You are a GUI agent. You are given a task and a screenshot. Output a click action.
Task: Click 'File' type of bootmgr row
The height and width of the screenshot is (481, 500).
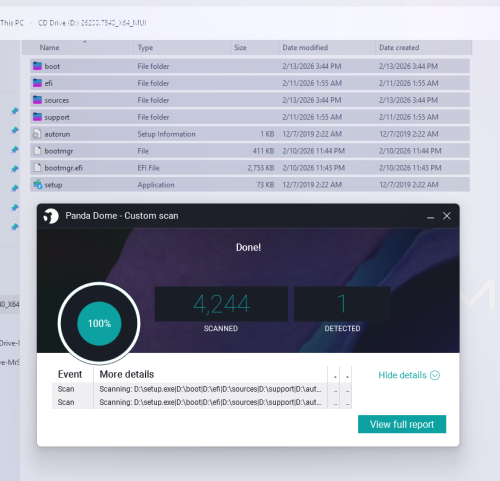point(143,151)
